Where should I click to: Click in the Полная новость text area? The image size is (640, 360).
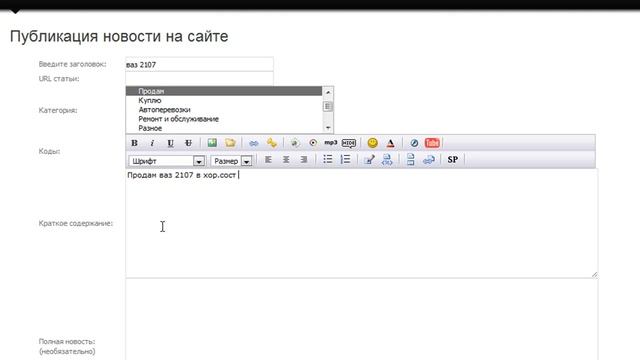362,320
